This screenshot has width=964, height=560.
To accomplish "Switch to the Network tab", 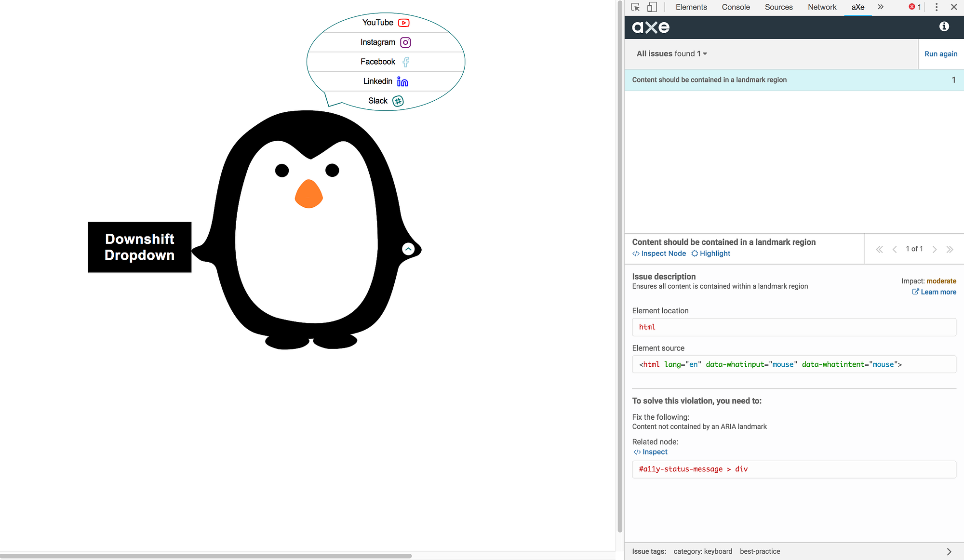I will (x=822, y=7).
